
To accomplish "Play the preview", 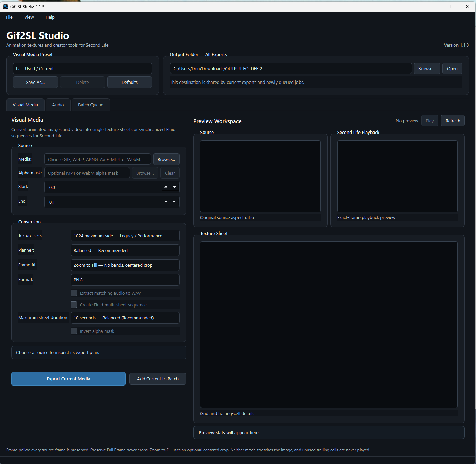I will 430,121.
